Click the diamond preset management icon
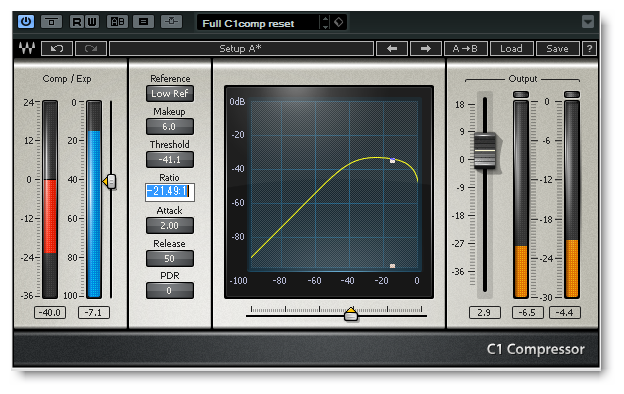 pos(339,22)
